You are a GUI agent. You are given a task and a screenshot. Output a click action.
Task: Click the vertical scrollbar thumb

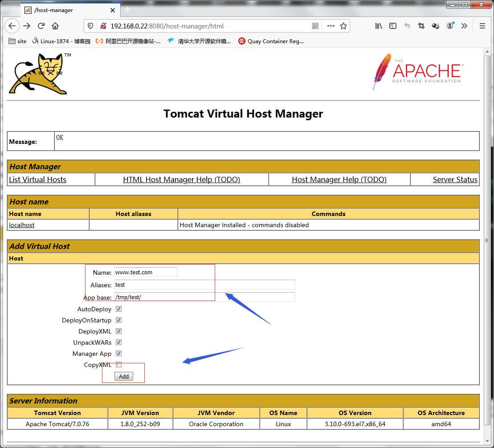(487, 240)
